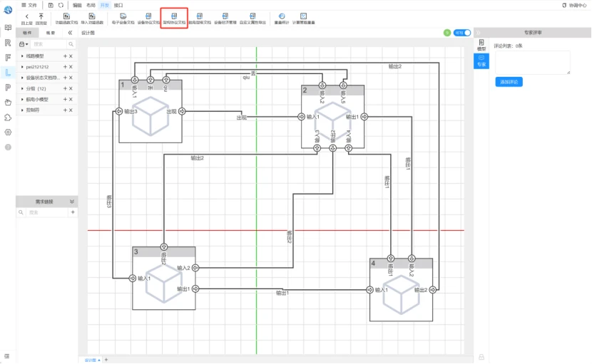Click the help question mark sidebar icon
592x364 pixels.
[x=8, y=147]
